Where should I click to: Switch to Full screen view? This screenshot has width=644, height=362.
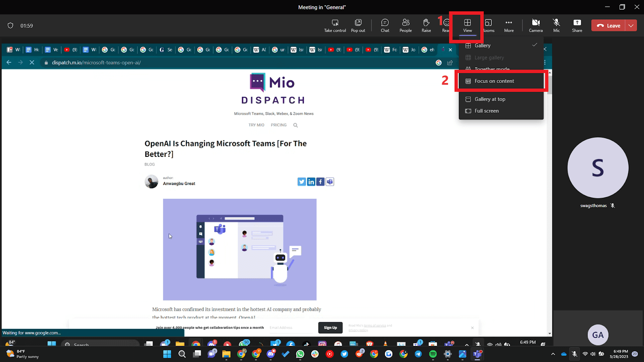[501, 111]
